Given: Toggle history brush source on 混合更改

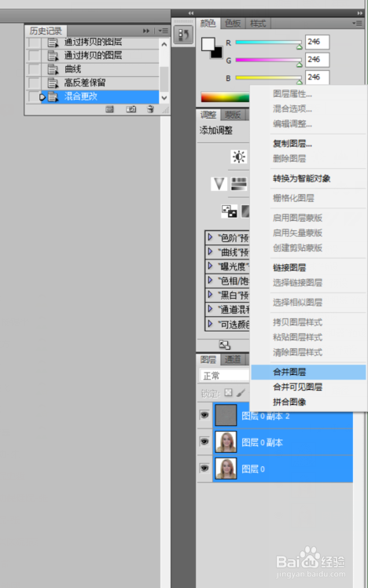Looking at the screenshot, I should point(34,97).
